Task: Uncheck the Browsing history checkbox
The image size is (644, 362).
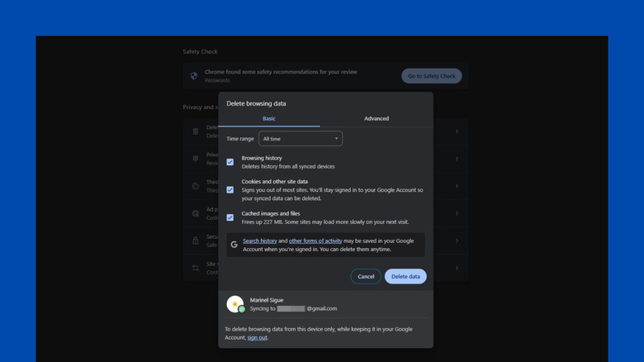Action: point(230,162)
